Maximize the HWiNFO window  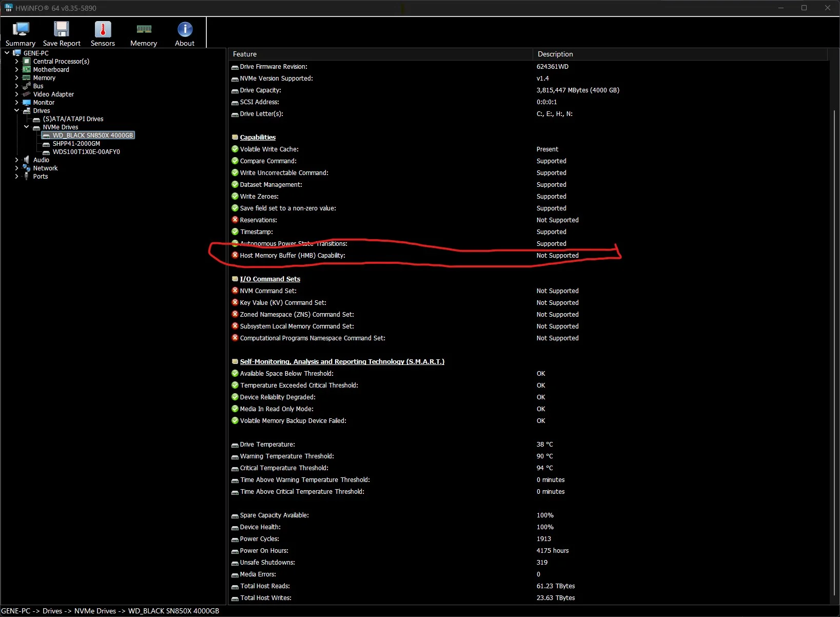point(804,8)
